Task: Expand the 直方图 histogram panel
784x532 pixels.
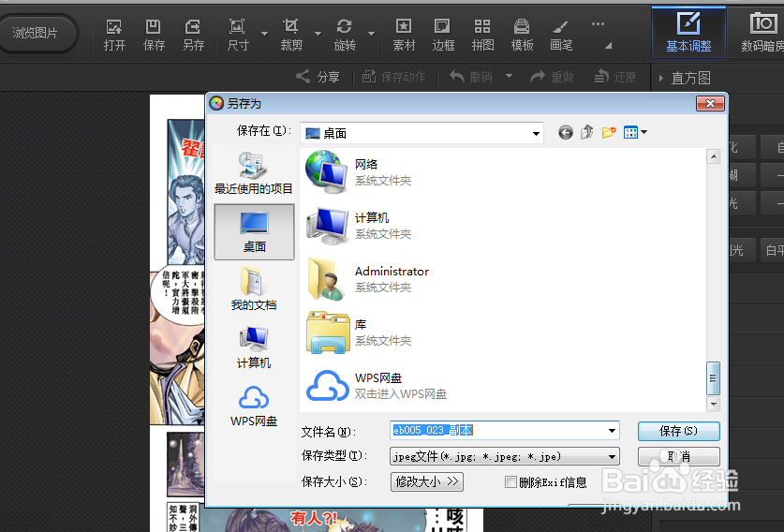Action: point(661,78)
